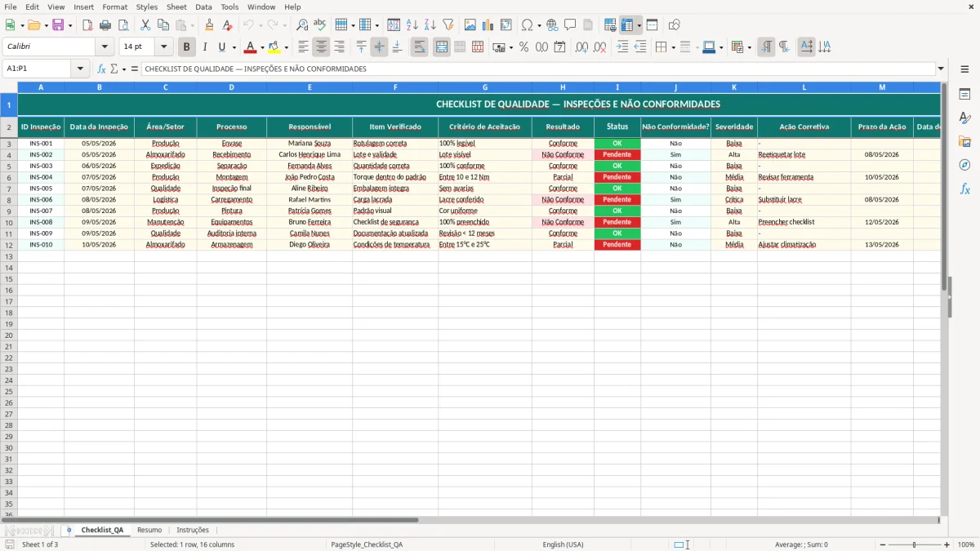
Task: Click the formula input line
Action: pyautogui.click(x=538, y=69)
